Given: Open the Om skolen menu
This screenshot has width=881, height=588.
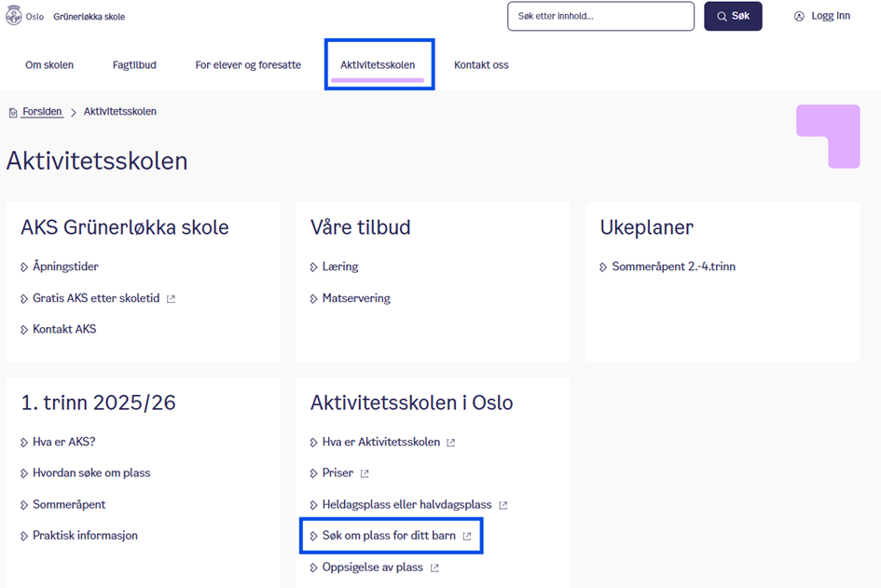Looking at the screenshot, I should [x=49, y=65].
